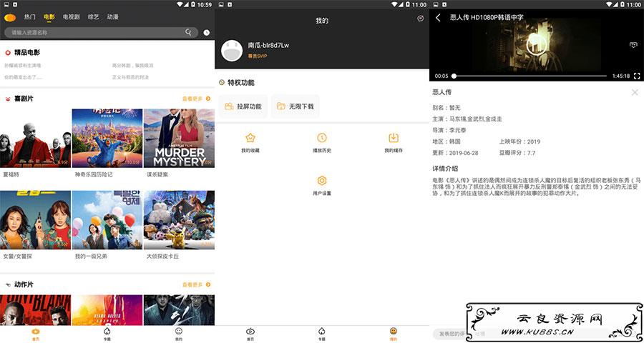Viewport: 644px width, 343px height.
Task: Open the 热门 tab
Action: (x=29, y=17)
